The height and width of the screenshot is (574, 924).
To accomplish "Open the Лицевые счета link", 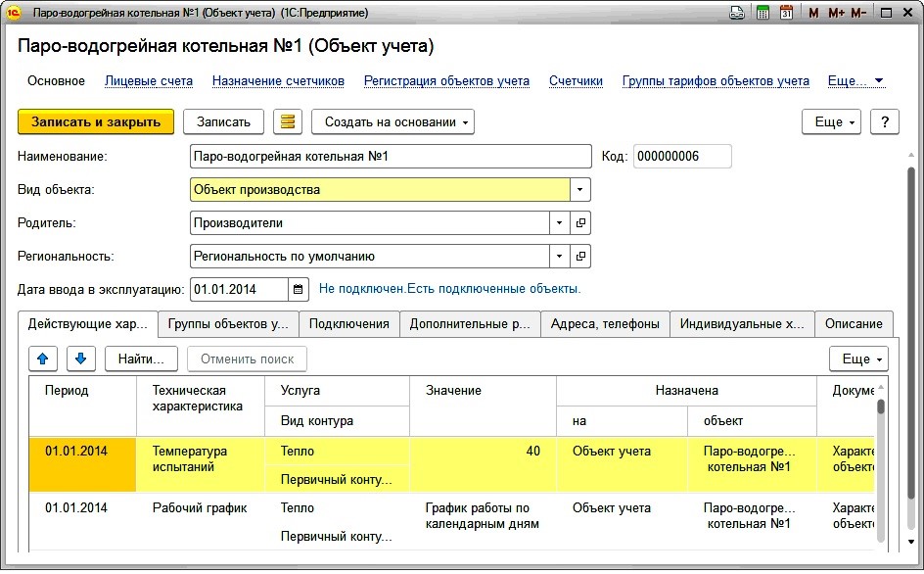I will point(149,81).
